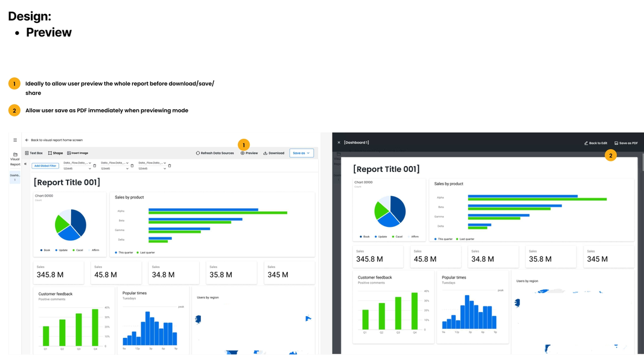The image size is (644, 362).
Task: Select the Shape tool
Action: (56, 153)
